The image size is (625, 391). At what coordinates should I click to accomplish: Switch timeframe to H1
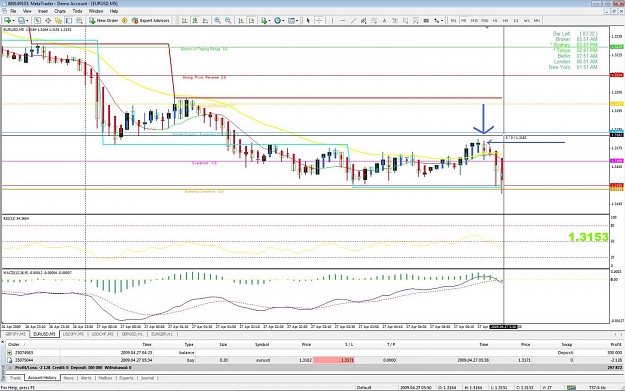(495, 20)
